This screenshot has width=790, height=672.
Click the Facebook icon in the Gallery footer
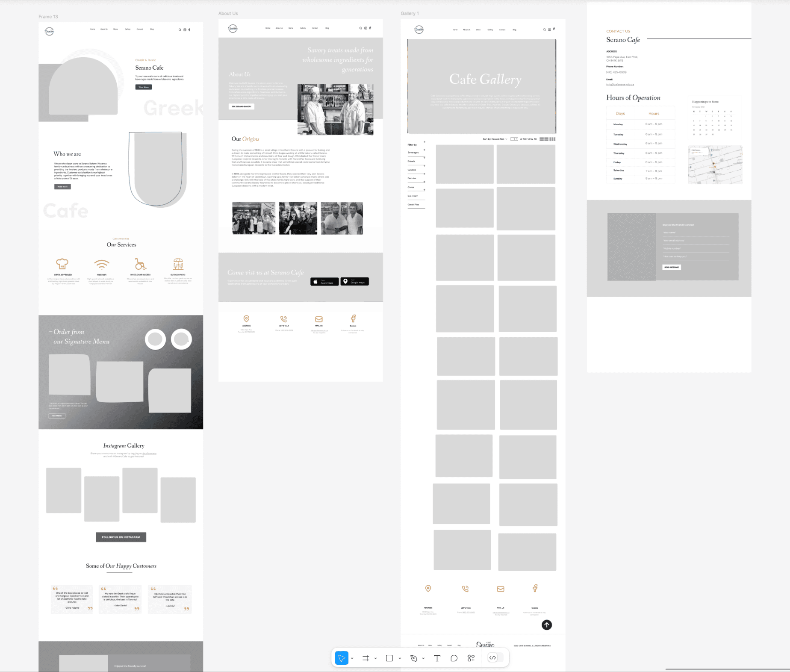535,589
